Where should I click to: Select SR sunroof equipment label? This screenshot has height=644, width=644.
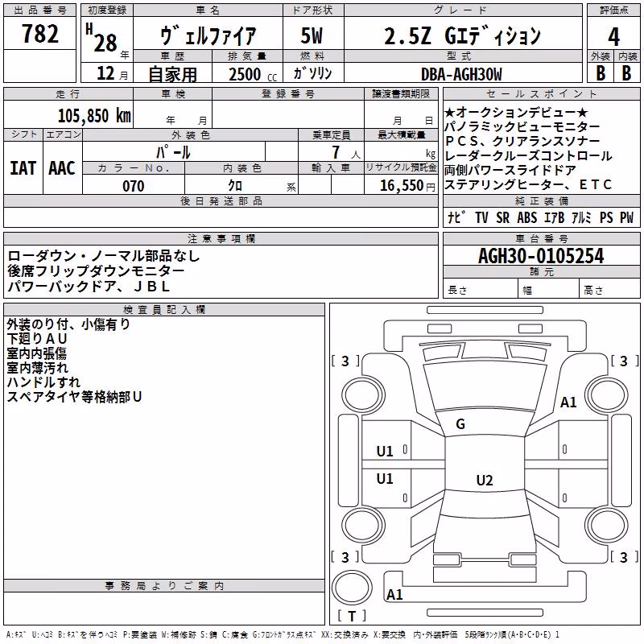coord(502,217)
